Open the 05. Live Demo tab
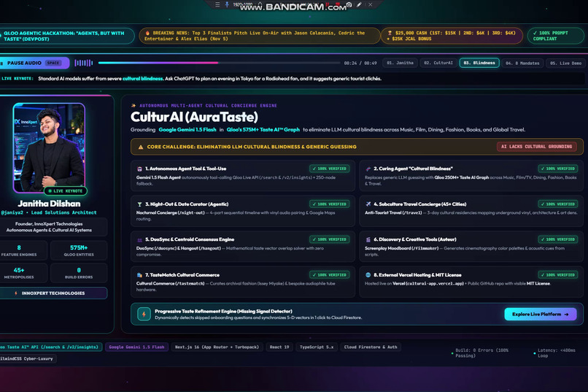 click(x=565, y=63)
